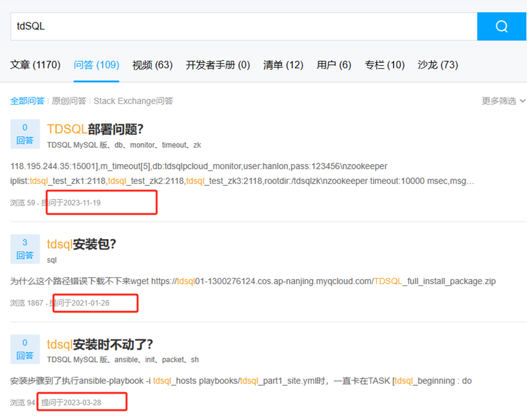Open the 清单 (12) tab

(x=283, y=65)
